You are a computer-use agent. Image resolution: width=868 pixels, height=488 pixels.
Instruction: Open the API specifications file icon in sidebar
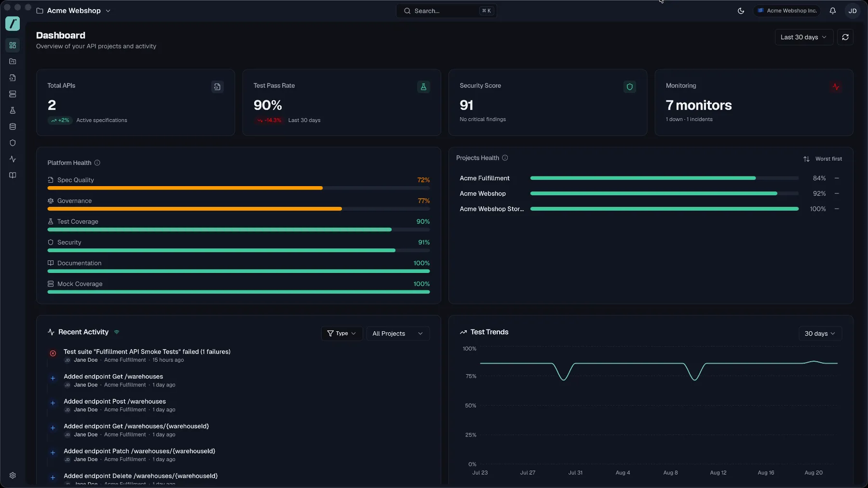pyautogui.click(x=13, y=78)
